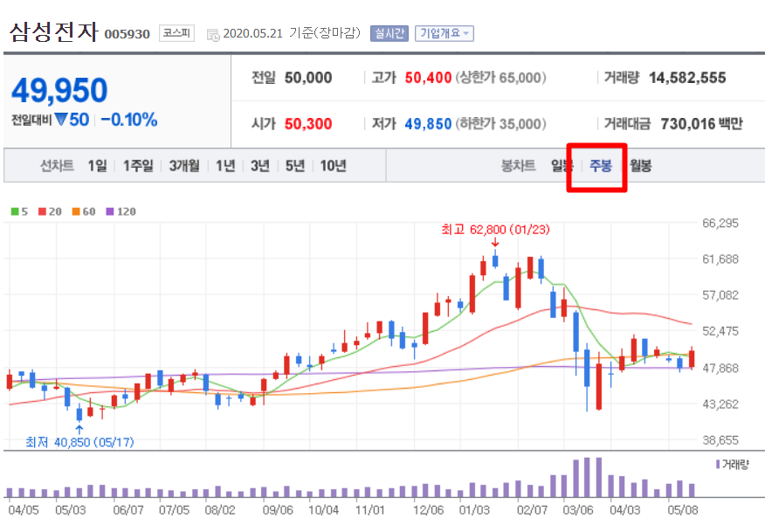
Task: Click the red 20 moving-average legend swatch
Action: click(x=43, y=211)
